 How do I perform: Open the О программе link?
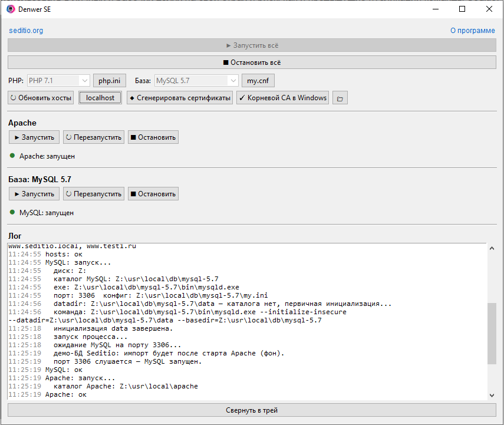click(x=472, y=31)
